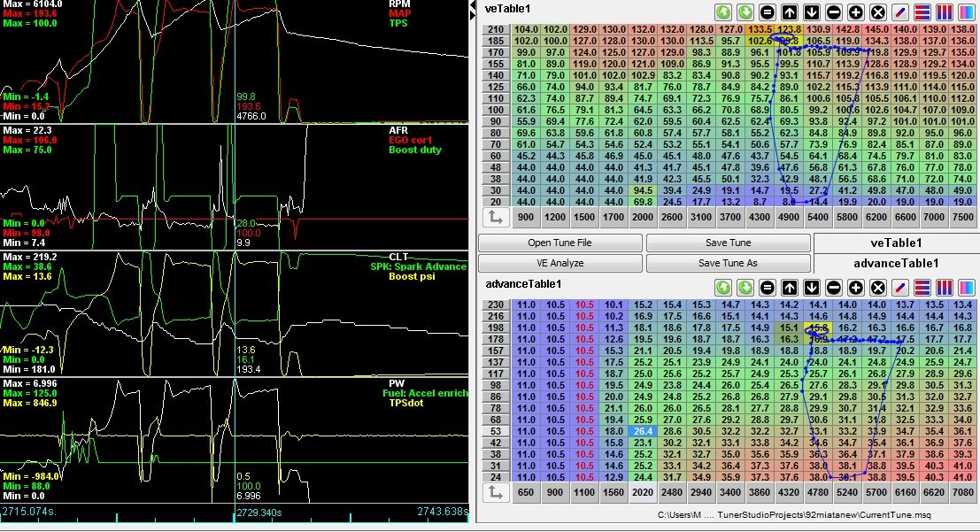Start VE Analyze
Viewport: 980px width, 532px height.
(559, 264)
